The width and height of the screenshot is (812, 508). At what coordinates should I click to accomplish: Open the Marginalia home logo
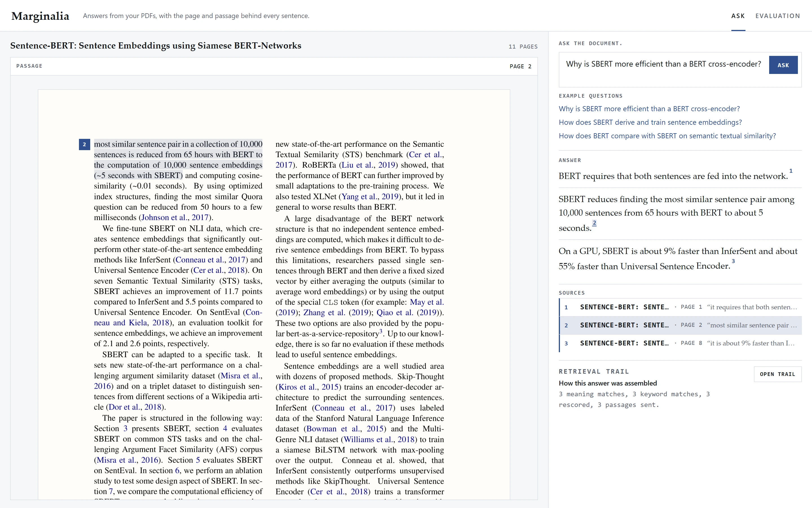pos(40,16)
